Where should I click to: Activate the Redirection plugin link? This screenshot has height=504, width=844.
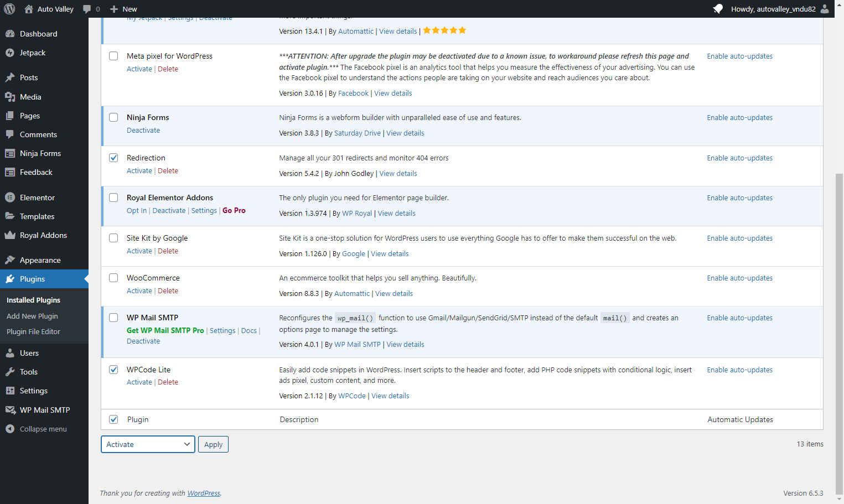(x=139, y=171)
